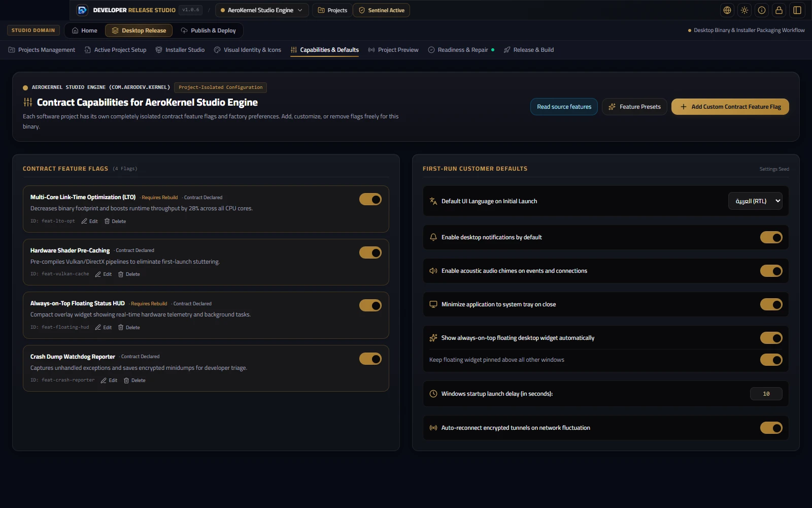Image resolution: width=812 pixels, height=508 pixels.
Task: Open the Release & Build tab
Action: coord(529,50)
